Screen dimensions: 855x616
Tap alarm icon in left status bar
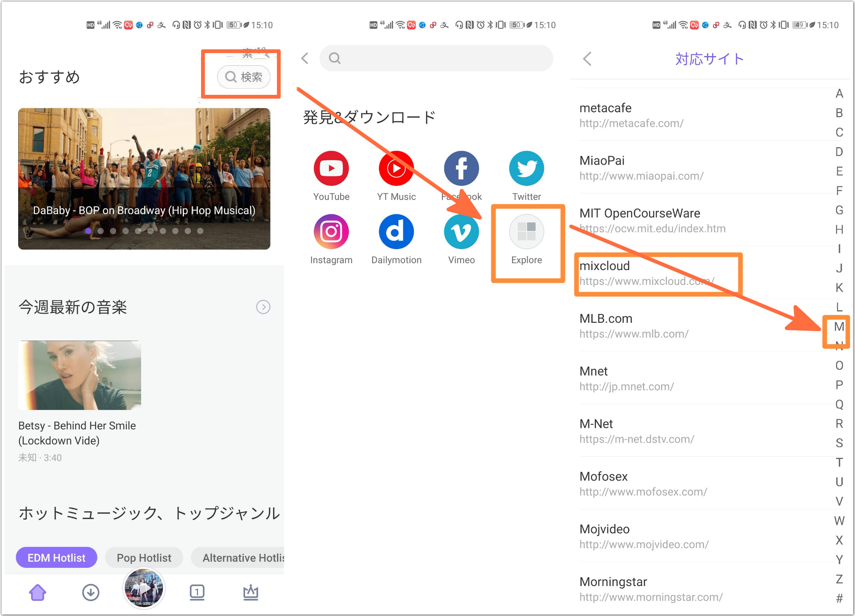tap(197, 25)
